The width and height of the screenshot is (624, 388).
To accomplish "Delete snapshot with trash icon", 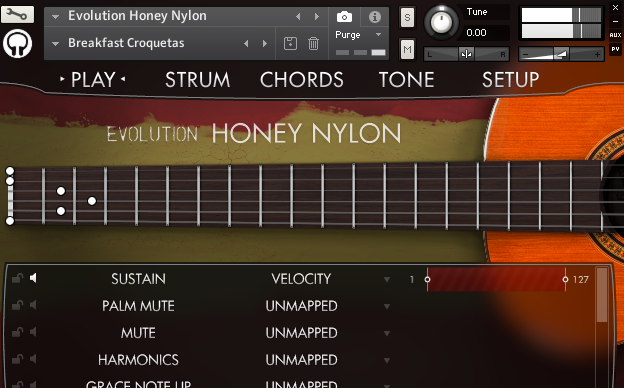I will click(x=313, y=43).
